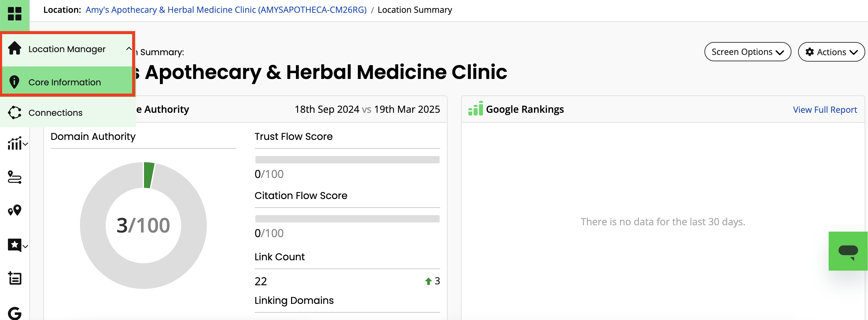Click the Amy's Apothecary breadcrumb link

tap(226, 10)
